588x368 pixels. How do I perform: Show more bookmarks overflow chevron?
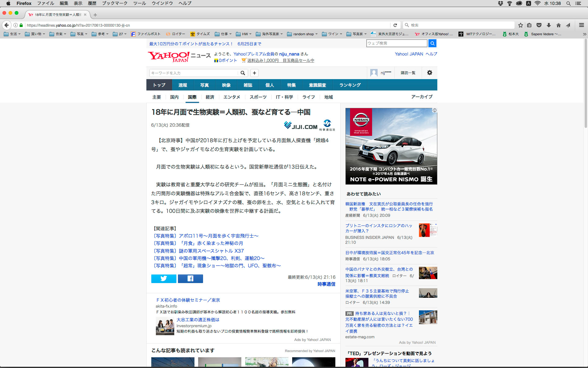tap(584, 34)
